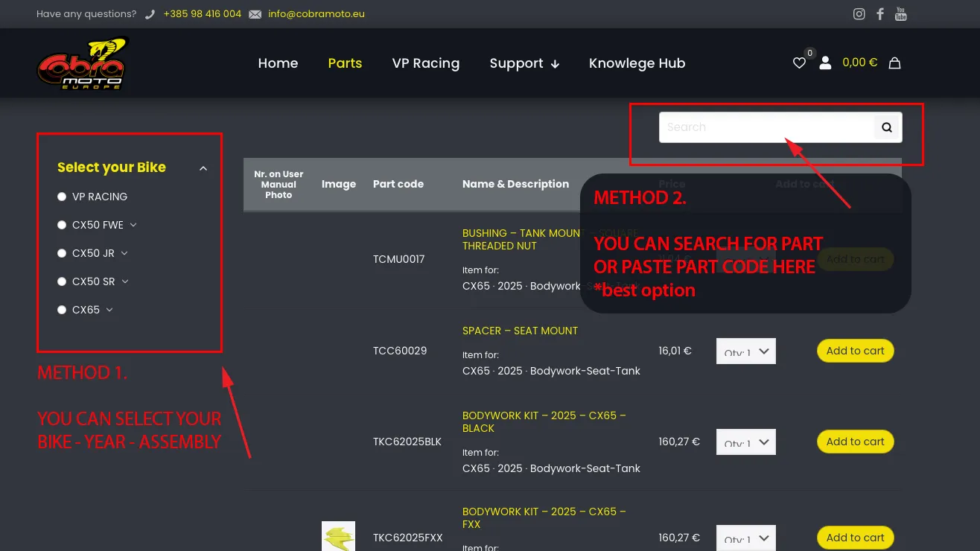Open the Instagram social icon
Screen dimensions: 980x551
(859, 14)
